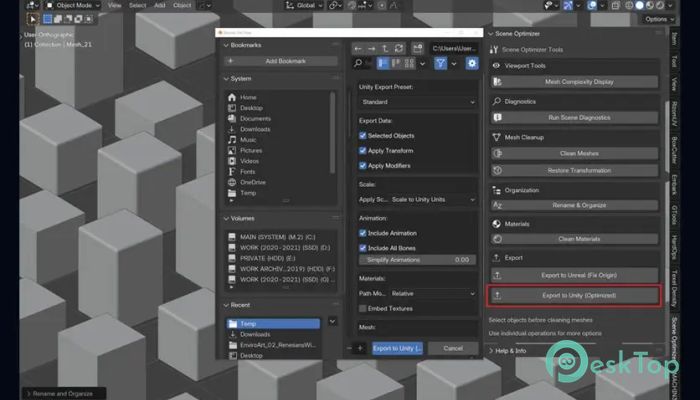
Task: Open the display settings dropdown arrow
Action: 422,64
